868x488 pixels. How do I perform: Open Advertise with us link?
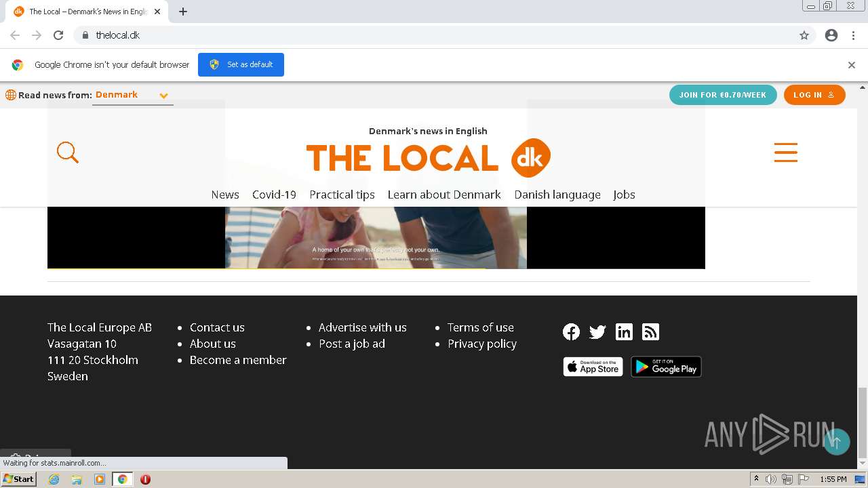click(x=363, y=327)
